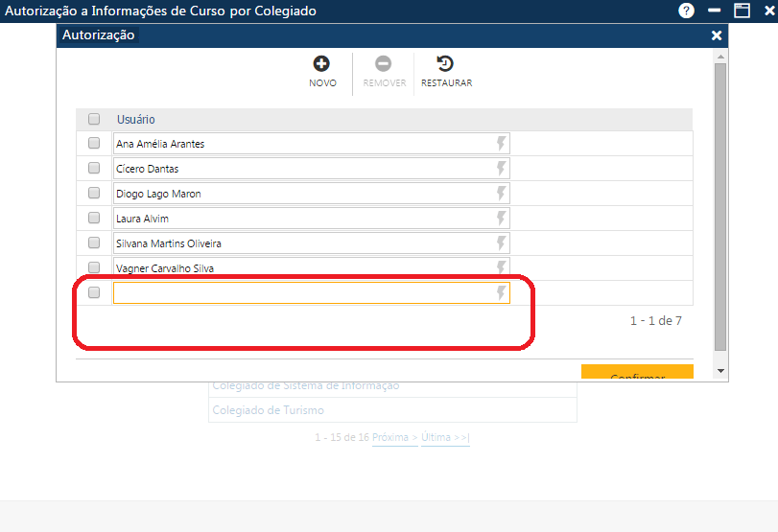Screen dimensions: 778x532
Task: Select checkbox for Vagner Carvalho Silva
Action: coord(94,267)
